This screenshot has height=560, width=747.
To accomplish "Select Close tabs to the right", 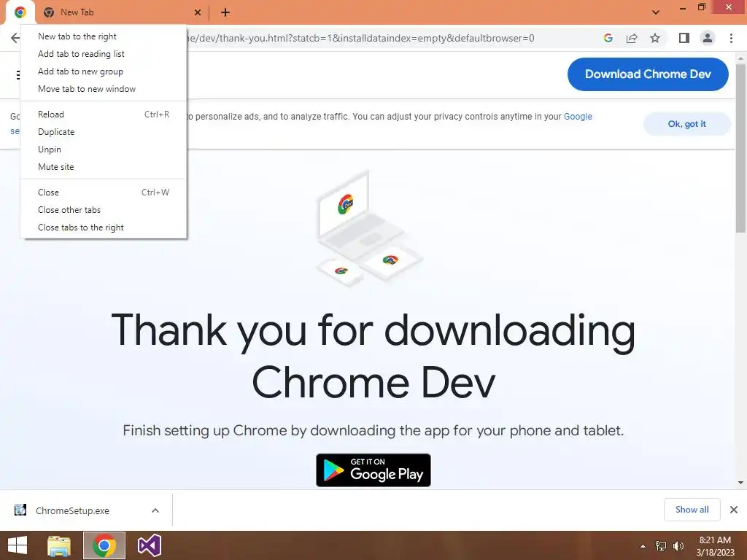I will click(x=104, y=227).
